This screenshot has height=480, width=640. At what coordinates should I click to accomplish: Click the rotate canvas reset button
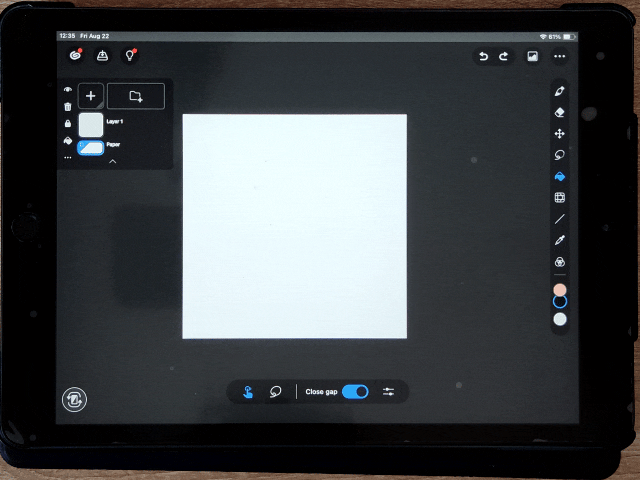point(74,399)
